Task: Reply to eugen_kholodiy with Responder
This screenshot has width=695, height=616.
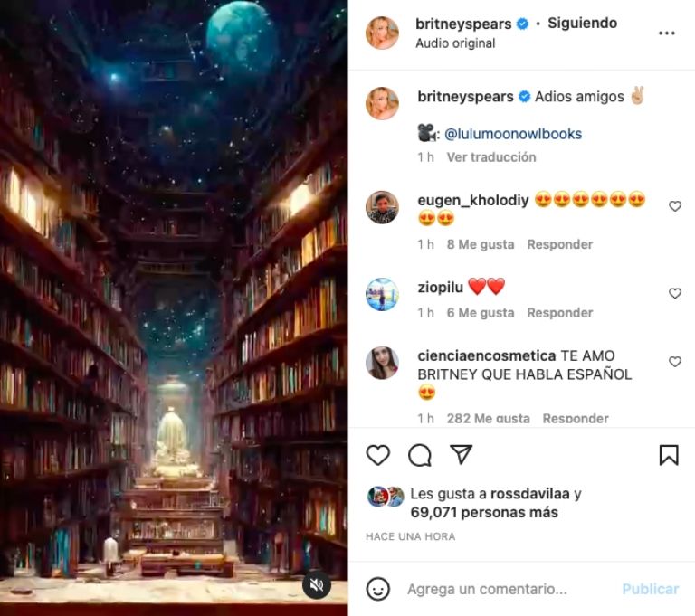Action: [x=560, y=244]
